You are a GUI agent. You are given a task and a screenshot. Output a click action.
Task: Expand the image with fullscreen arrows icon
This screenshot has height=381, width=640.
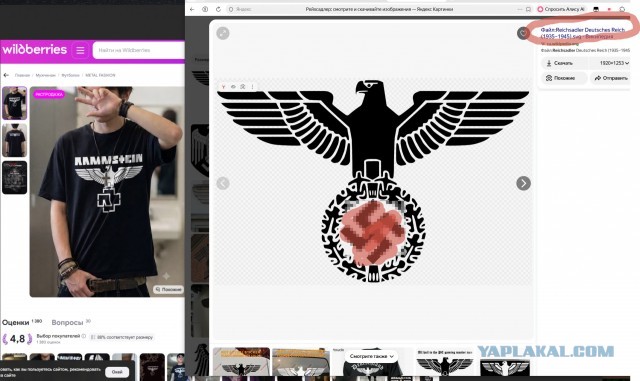(223, 33)
